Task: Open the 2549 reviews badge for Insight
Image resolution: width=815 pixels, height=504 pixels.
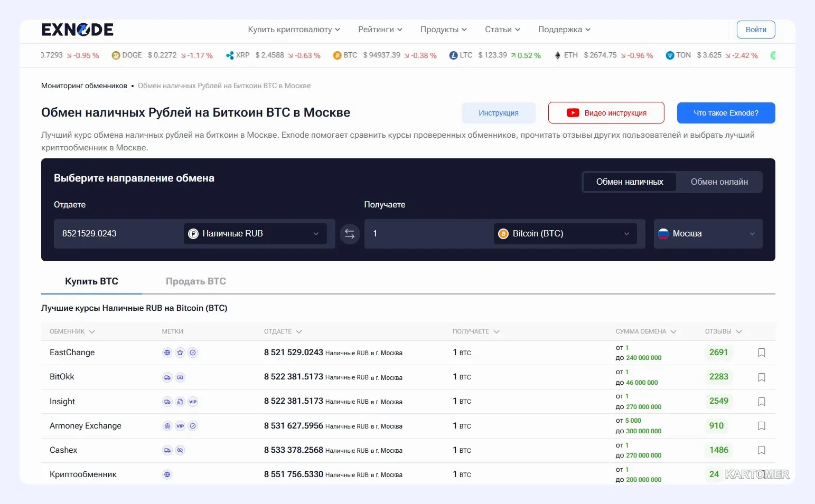Action: click(718, 401)
